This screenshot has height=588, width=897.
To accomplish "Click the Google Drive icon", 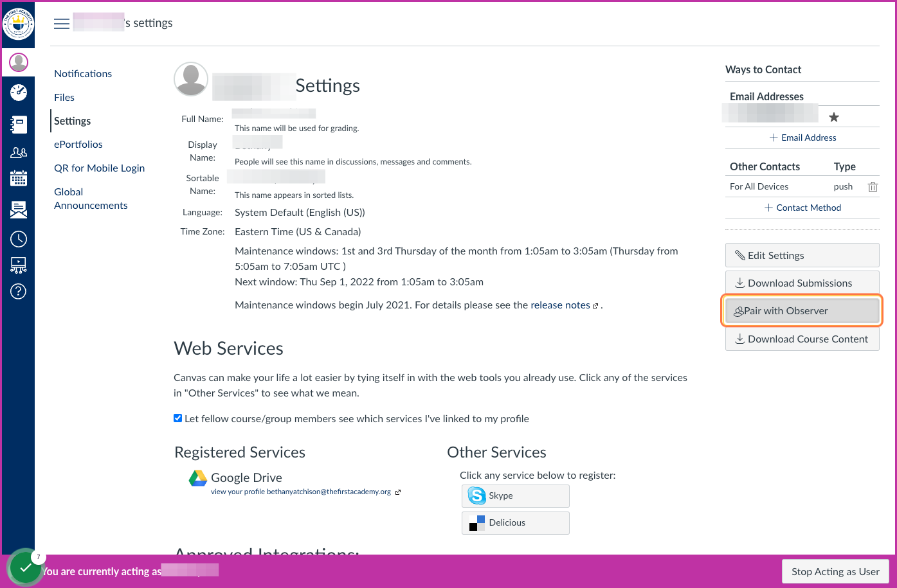I will [197, 478].
